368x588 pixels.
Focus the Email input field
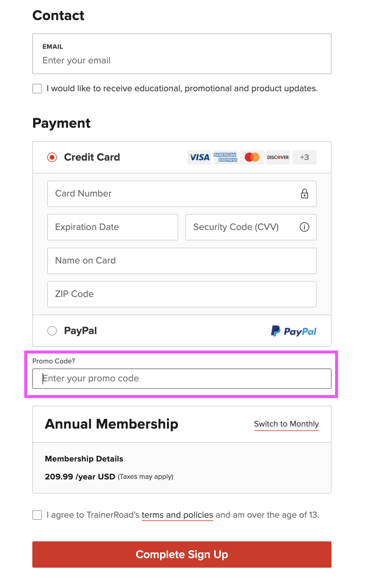click(182, 54)
